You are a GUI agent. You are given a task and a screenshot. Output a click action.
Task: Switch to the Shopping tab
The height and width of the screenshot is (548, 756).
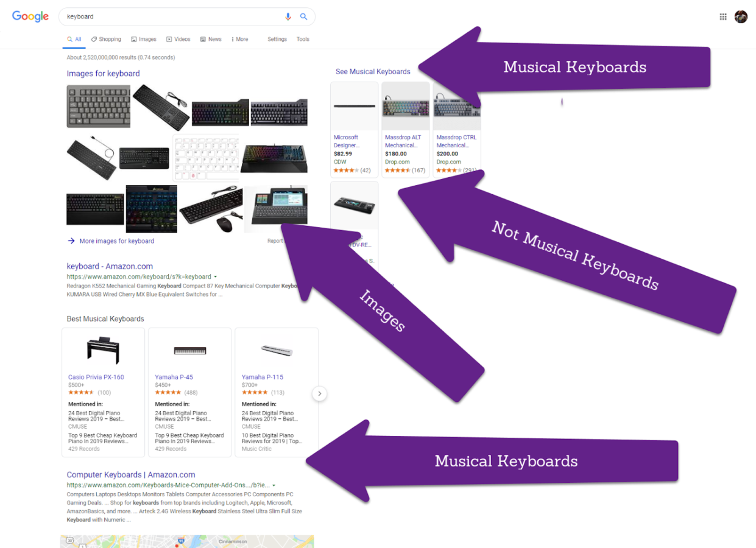[106, 40]
